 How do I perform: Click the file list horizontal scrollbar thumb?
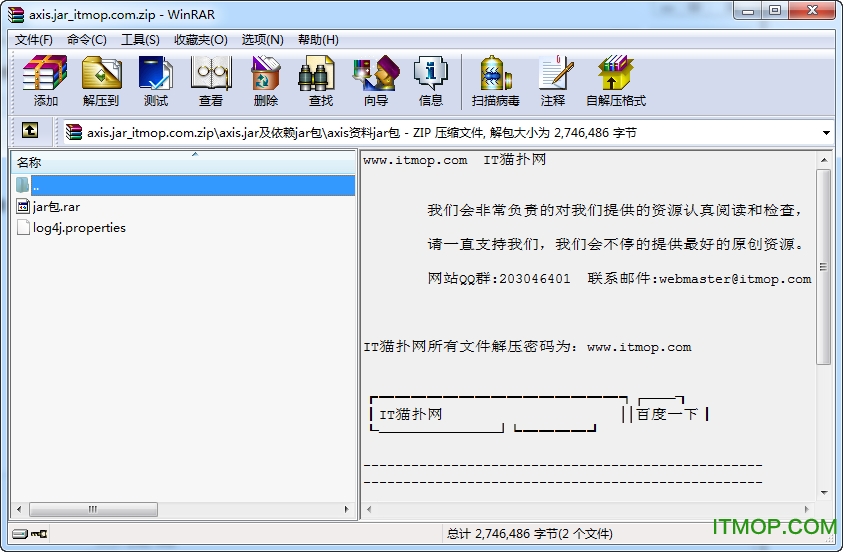tap(93, 509)
